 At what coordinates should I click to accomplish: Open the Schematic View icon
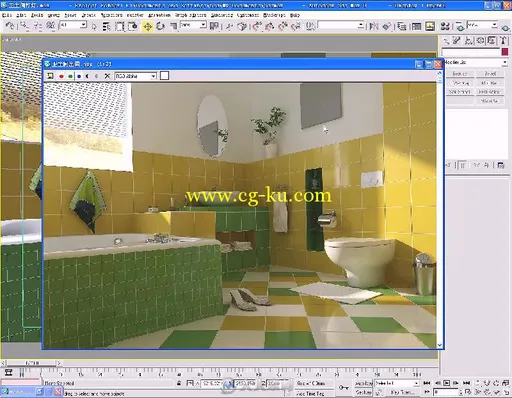point(430,26)
